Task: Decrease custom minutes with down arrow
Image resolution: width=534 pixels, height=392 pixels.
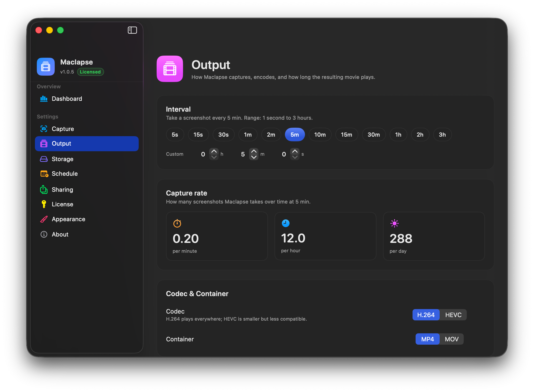Action: [x=254, y=157]
